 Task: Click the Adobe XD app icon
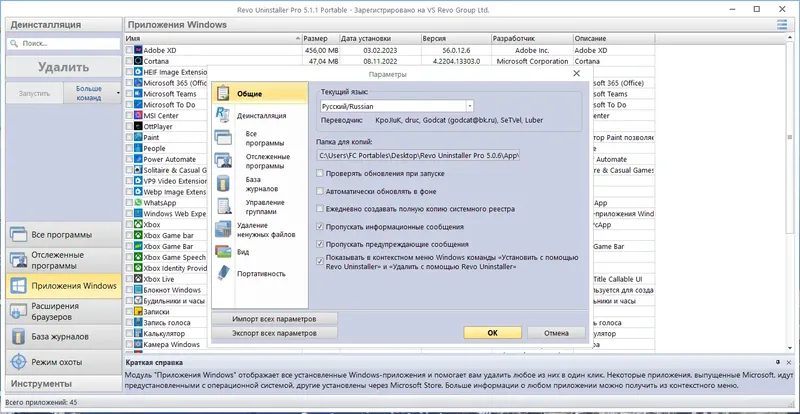pyautogui.click(x=138, y=51)
